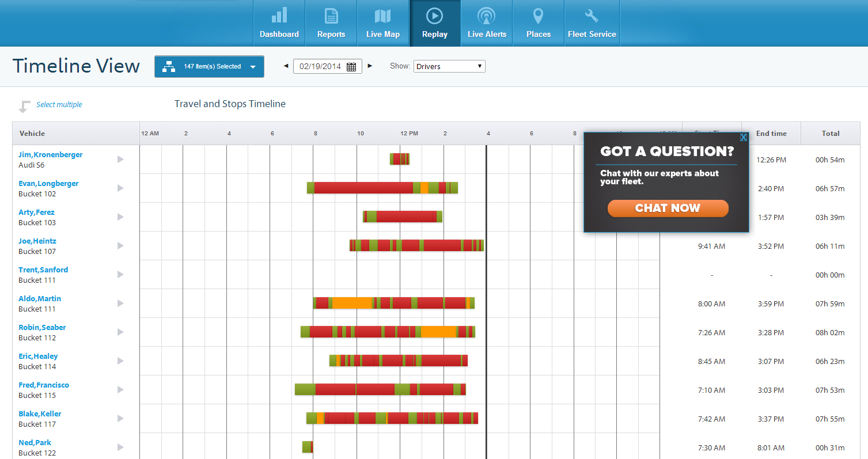The width and height of the screenshot is (868, 459).
Task: Advance to the next day arrow
Action: pyautogui.click(x=370, y=66)
